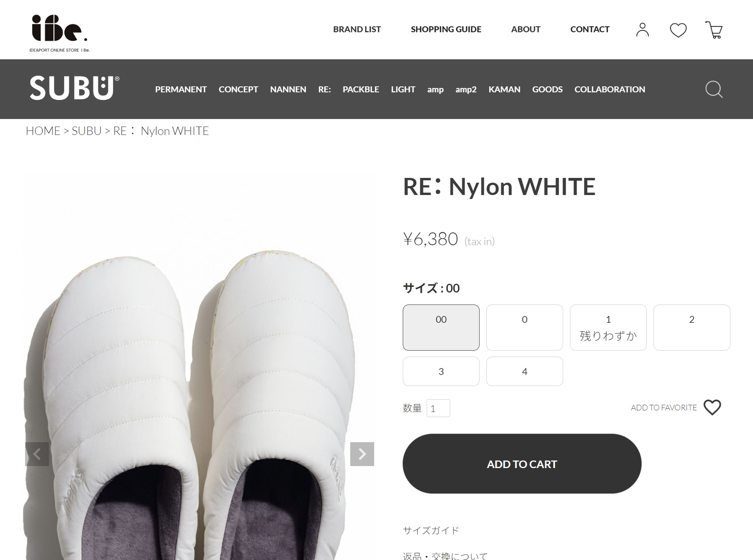Screen dimensions: 753x560
Task: Open the PACKBLE category
Action: click(361, 90)
